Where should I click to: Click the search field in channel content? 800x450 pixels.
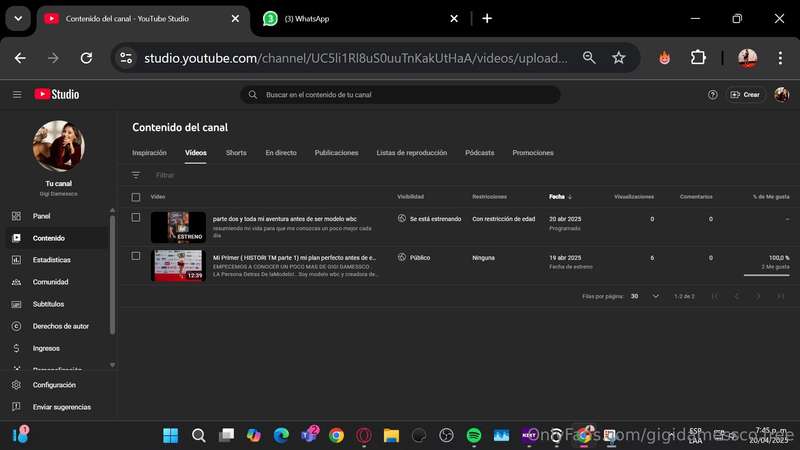pos(401,95)
